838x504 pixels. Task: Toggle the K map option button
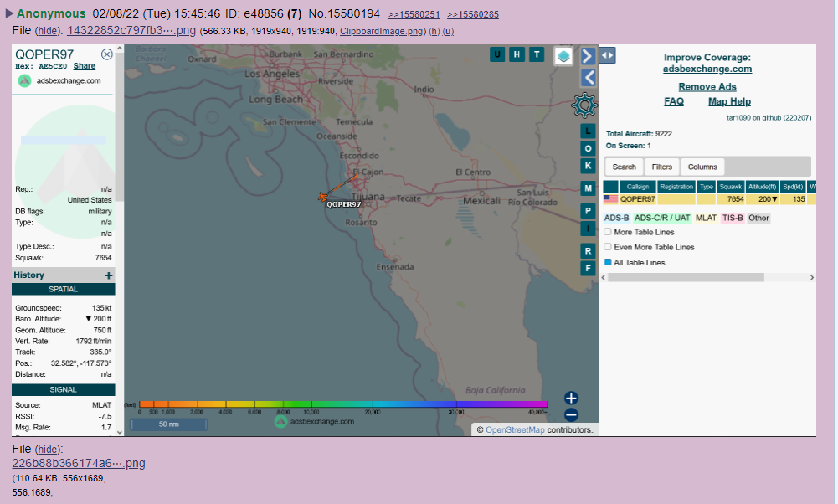588,166
